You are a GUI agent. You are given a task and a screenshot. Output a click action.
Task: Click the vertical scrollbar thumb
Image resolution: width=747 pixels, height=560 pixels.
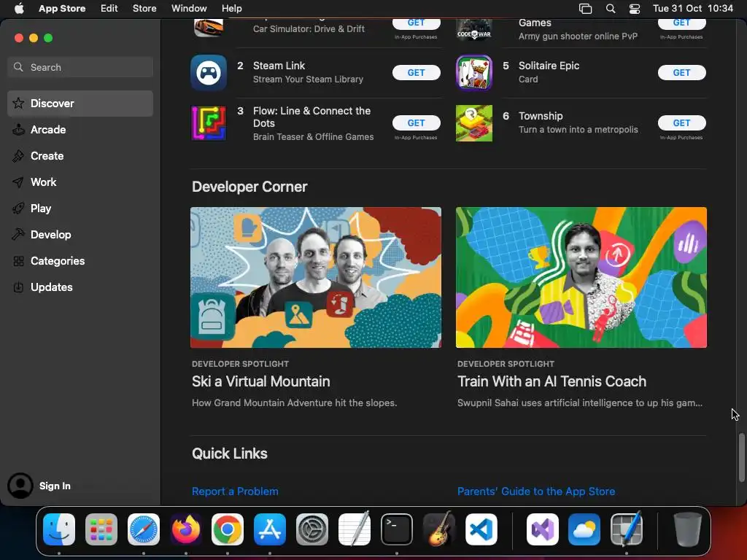tap(741, 457)
